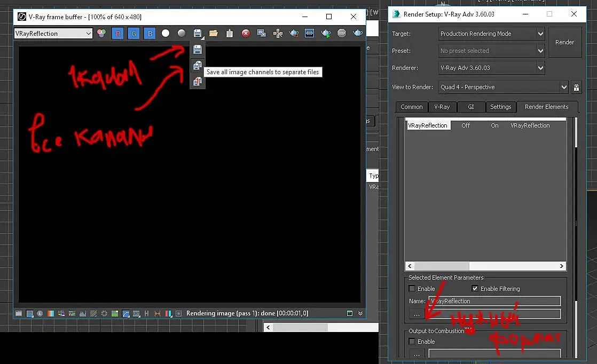Open Preset dropdown in Render Setup
This screenshot has width=597, height=364.
click(491, 51)
